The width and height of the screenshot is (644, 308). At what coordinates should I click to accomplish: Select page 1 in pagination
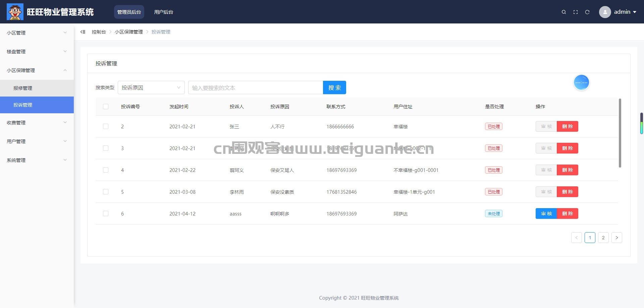click(x=590, y=238)
